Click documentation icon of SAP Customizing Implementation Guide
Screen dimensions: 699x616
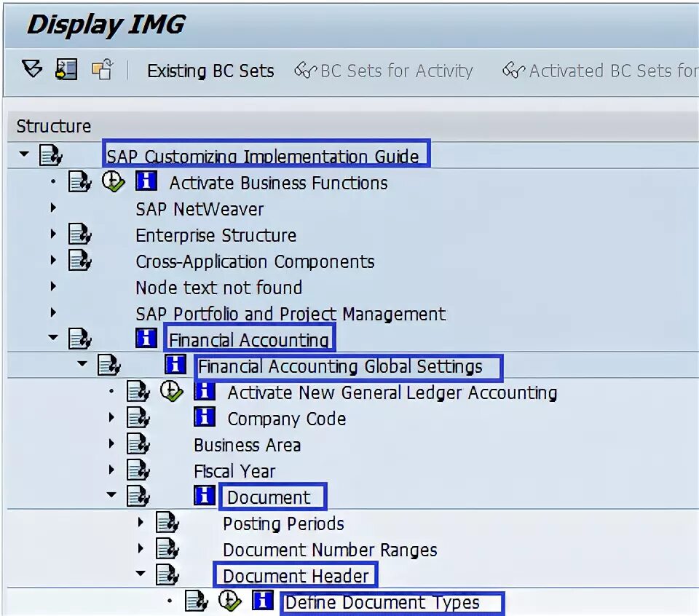pyautogui.click(x=50, y=156)
